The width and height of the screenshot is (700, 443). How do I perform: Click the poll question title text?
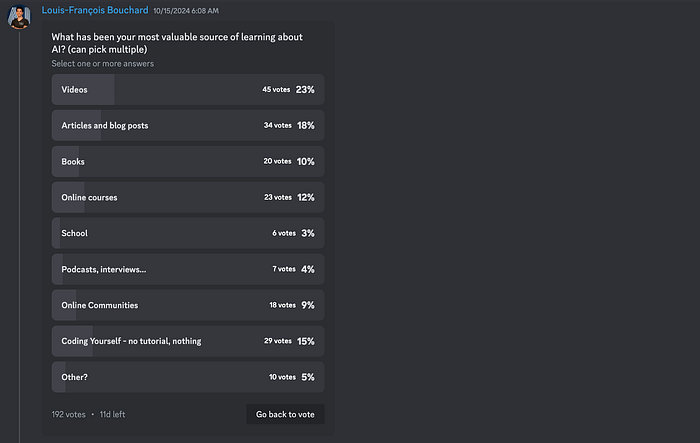tap(177, 43)
